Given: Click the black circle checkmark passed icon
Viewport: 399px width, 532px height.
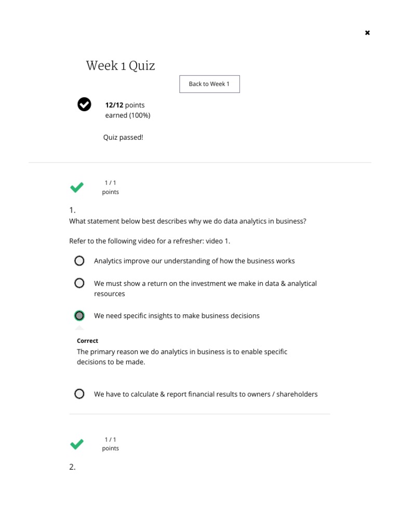Looking at the screenshot, I should point(84,104).
